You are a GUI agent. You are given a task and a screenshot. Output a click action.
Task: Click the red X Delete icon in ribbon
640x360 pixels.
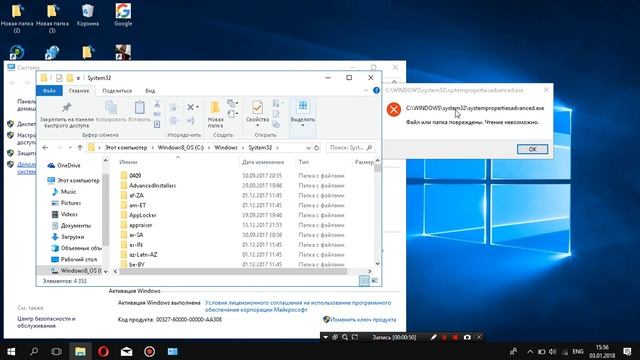pos(190,107)
